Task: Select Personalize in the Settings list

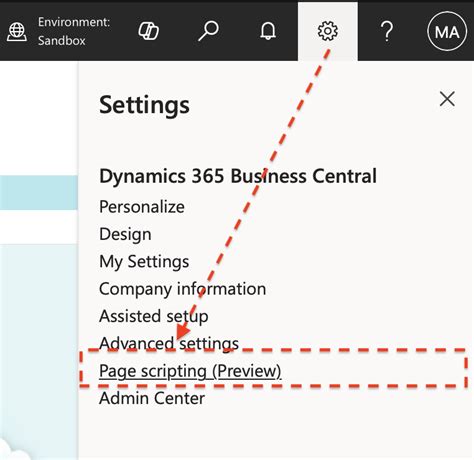Action: 142,207
